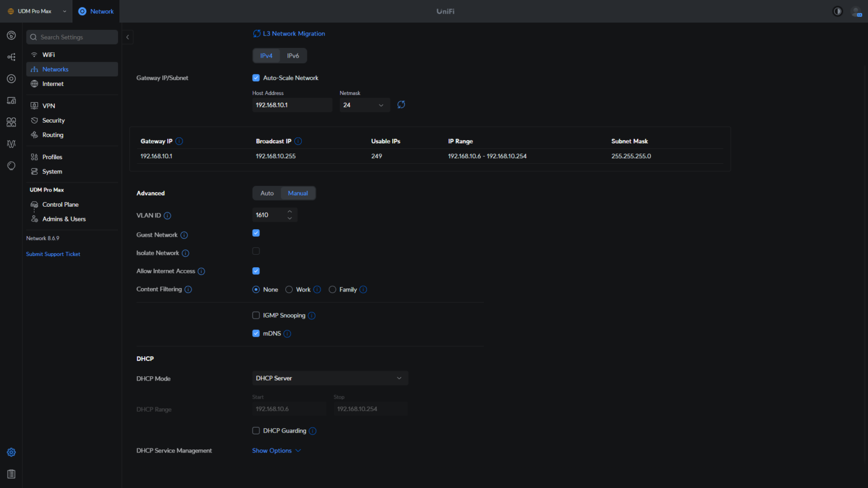Screen dimensions: 868x488
Task: Click the Netmask refresh icon
Action: (x=401, y=104)
